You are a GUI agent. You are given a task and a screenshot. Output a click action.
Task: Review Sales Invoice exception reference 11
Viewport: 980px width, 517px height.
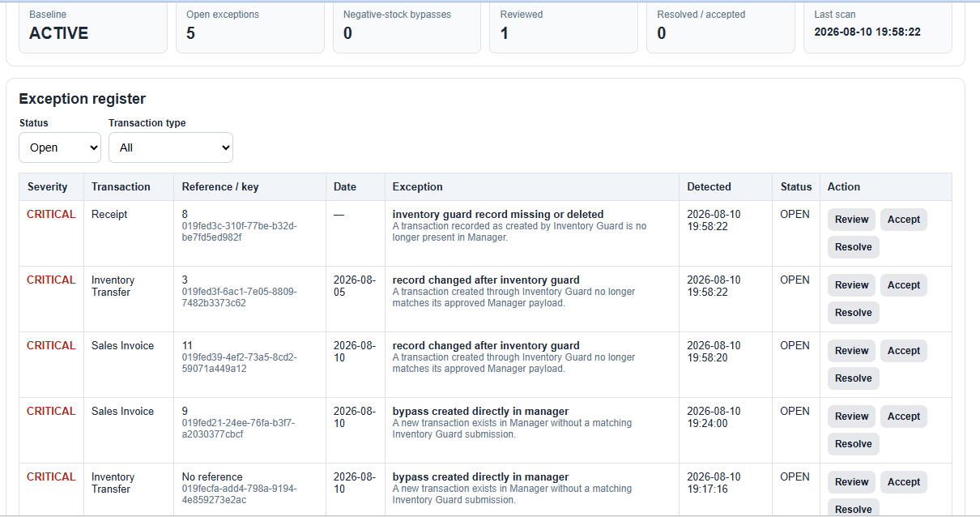[851, 351]
